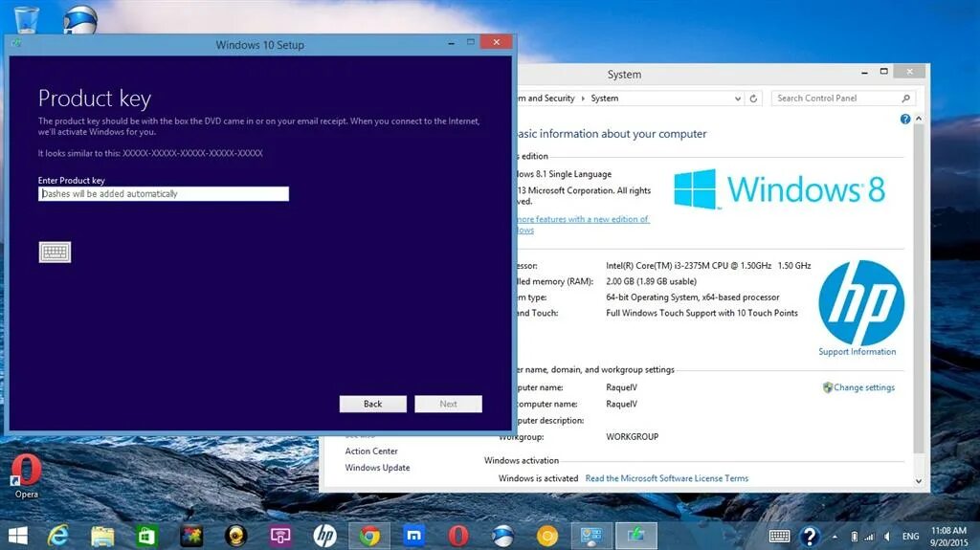Expand the breadcrumb arrow before System
980x550 pixels.
[583, 99]
